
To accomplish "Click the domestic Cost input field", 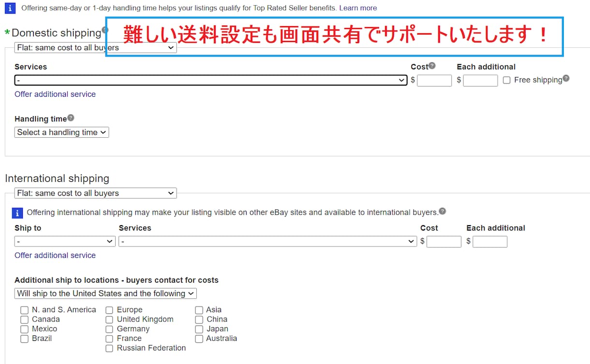I will click(x=434, y=80).
